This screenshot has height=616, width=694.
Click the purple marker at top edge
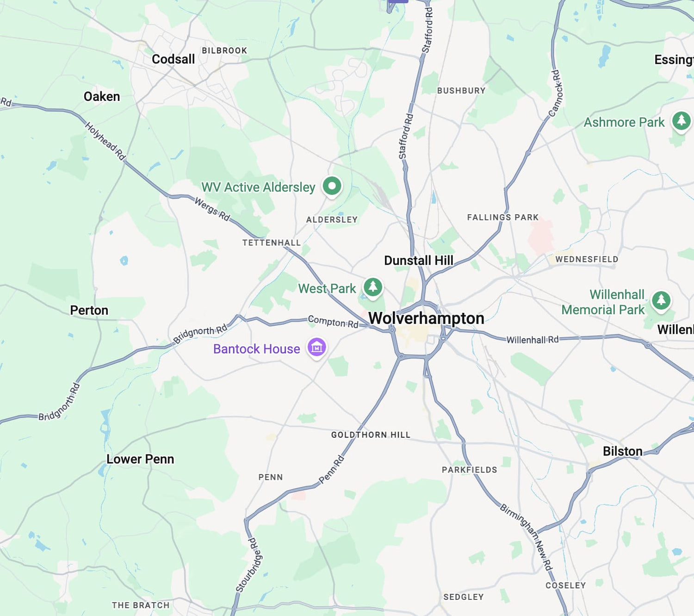pyautogui.click(x=398, y=1)
